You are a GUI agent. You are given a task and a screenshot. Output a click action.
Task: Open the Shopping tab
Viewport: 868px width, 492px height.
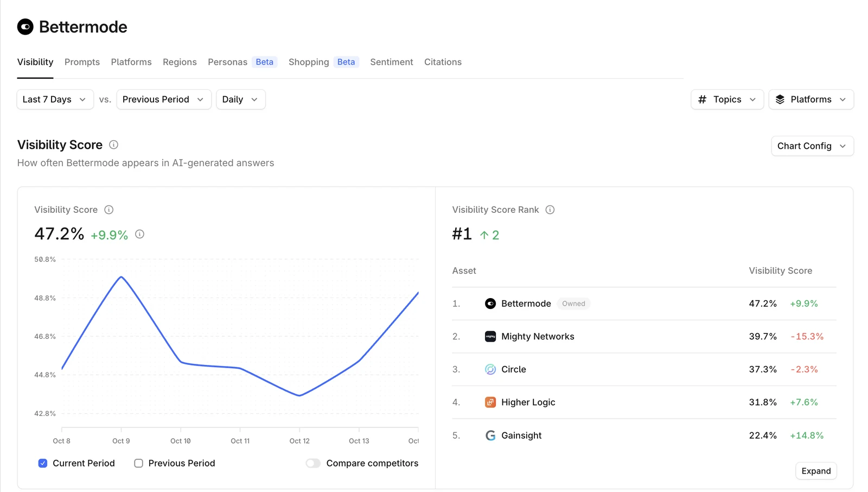point(309,62)
